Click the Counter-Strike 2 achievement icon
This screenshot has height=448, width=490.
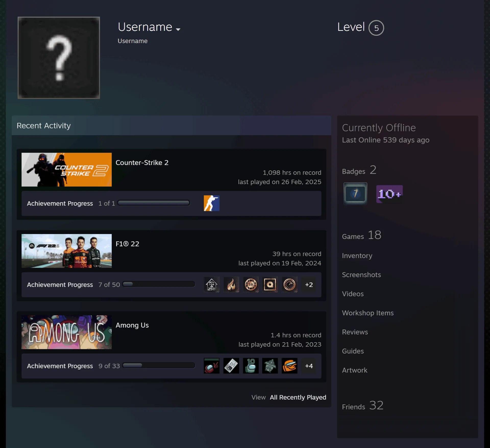pos(212,203)
